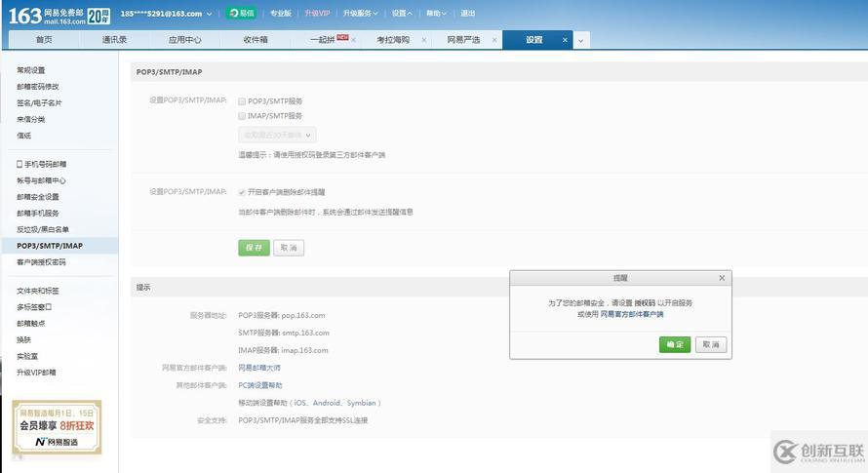Open the 网易邮箱大师 link
The width and height of the screenshot is (868, 473).
point(259,368)
